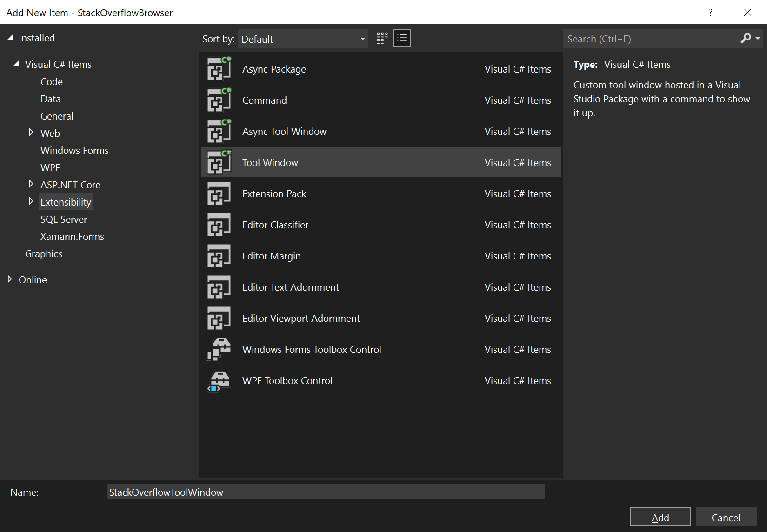Viewport: 767px width, 532px height.
Task: Open the Sort by dropdown
Action: click(303, 39)
